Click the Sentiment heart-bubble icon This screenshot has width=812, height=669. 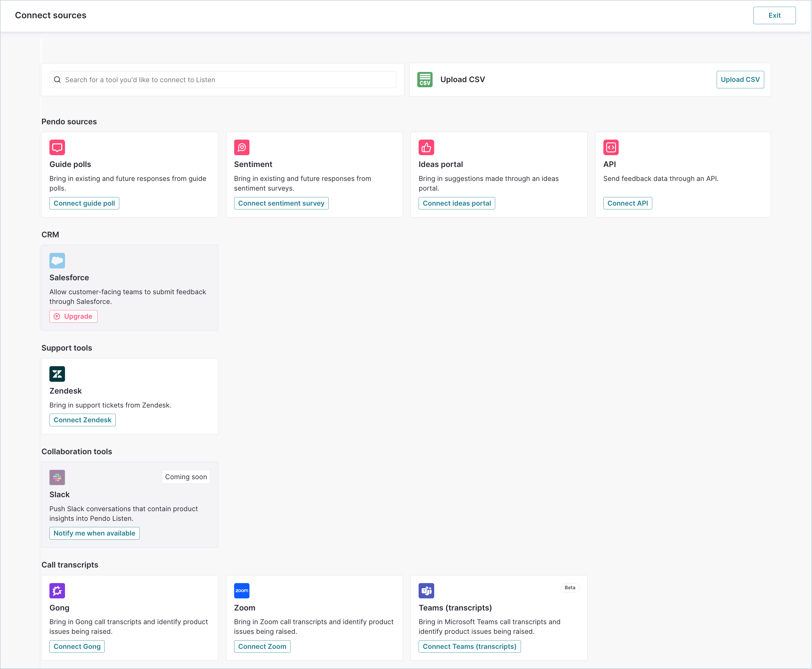pos(242,147)
